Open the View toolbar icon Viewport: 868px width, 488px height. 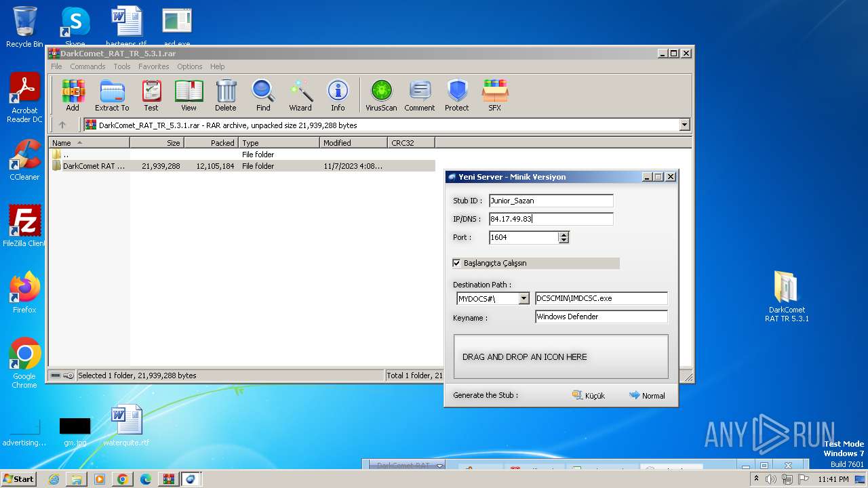click(x=189, y=96)
